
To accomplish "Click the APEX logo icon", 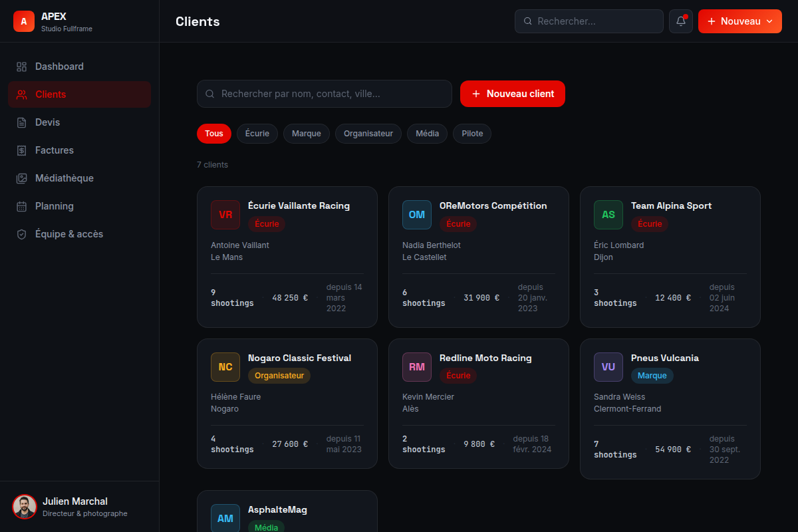I will pos(24,21).
